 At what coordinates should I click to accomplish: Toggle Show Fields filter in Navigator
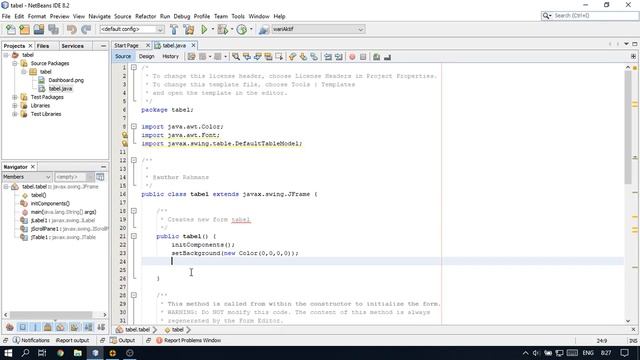click(22, 327)
